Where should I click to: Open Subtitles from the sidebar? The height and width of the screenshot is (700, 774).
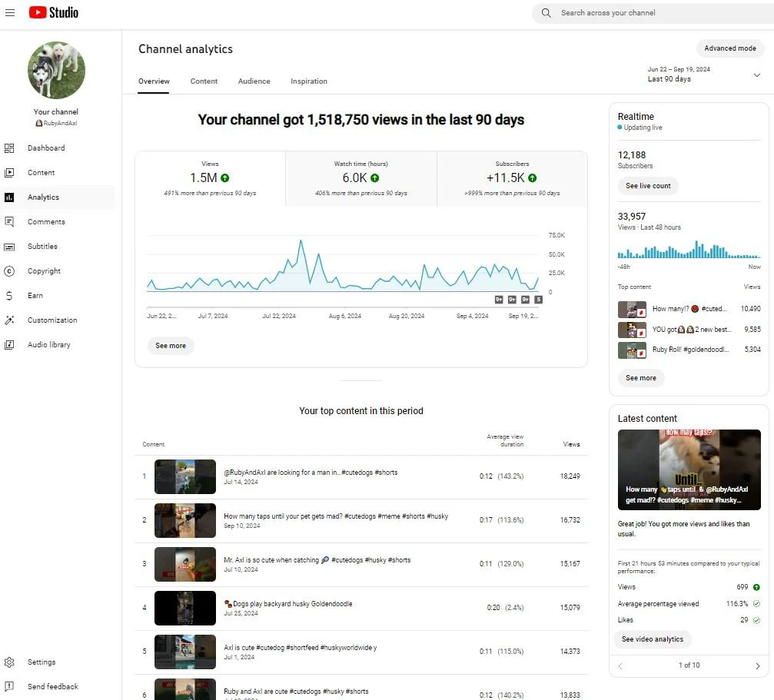click(42, 246)
